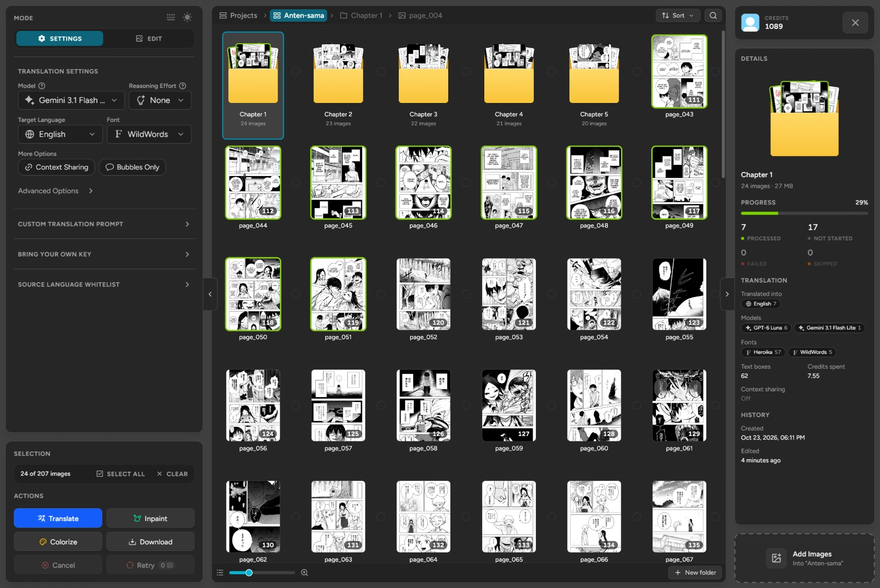Click the credits account avatar icon
The height and width of the screenshot is (588, 880).
[x=750, y=23]
